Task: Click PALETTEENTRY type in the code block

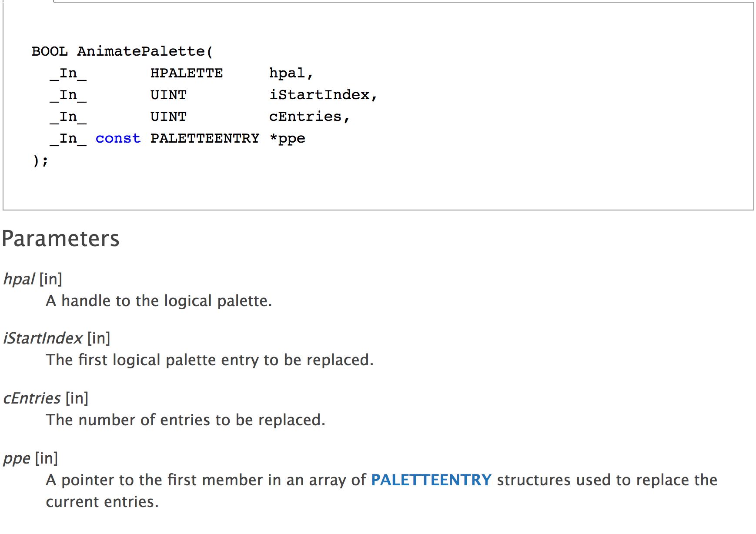Action: click(x=204, y=138)
